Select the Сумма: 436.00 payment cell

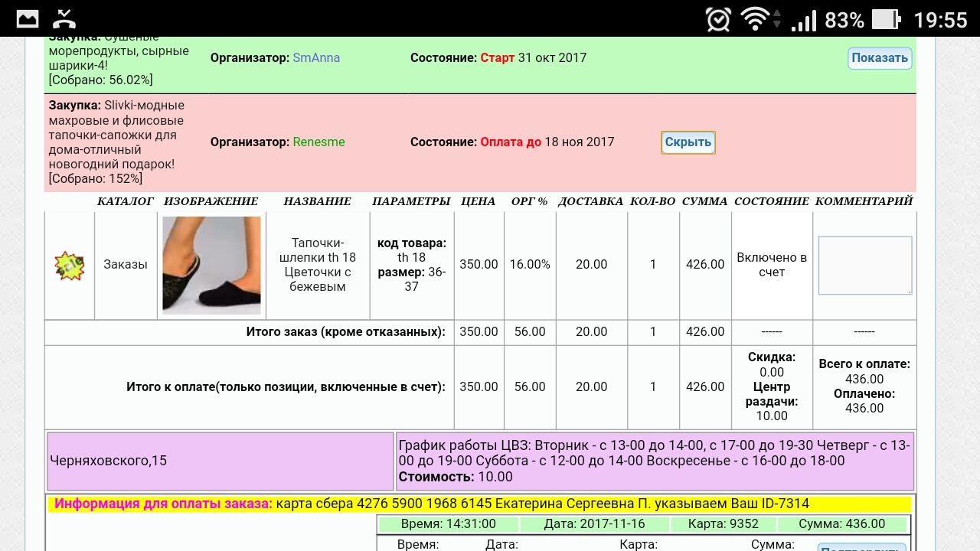pos(842,525)
